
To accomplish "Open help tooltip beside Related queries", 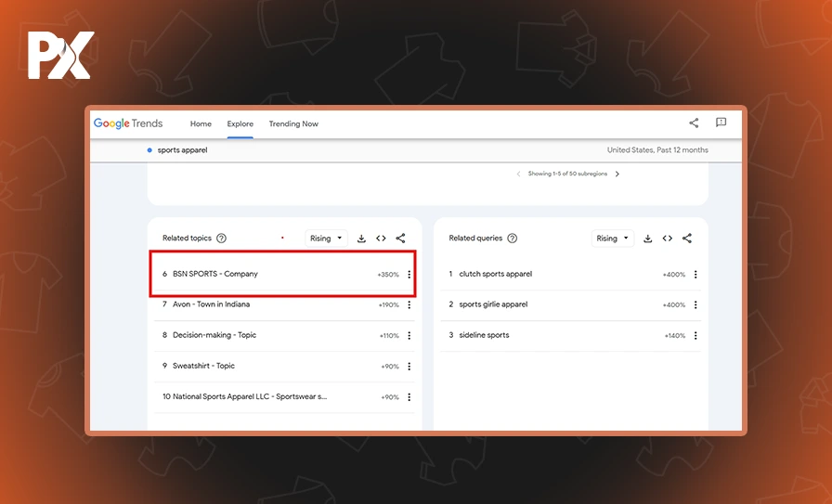I will pos(512,239).
